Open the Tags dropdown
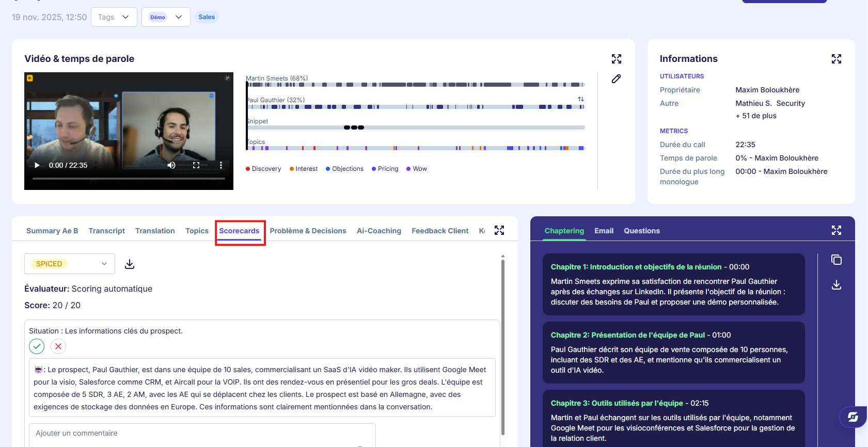 click(x=114, y=17)
